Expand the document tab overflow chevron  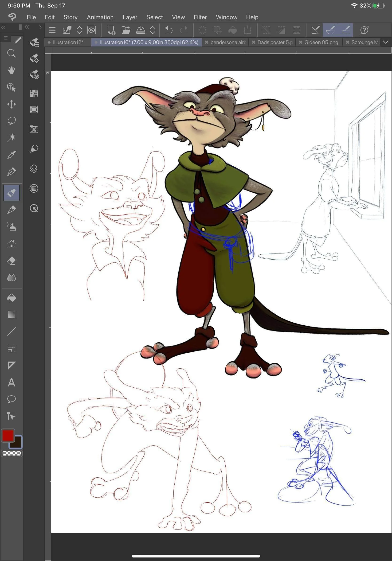click(x=386, y=42)
